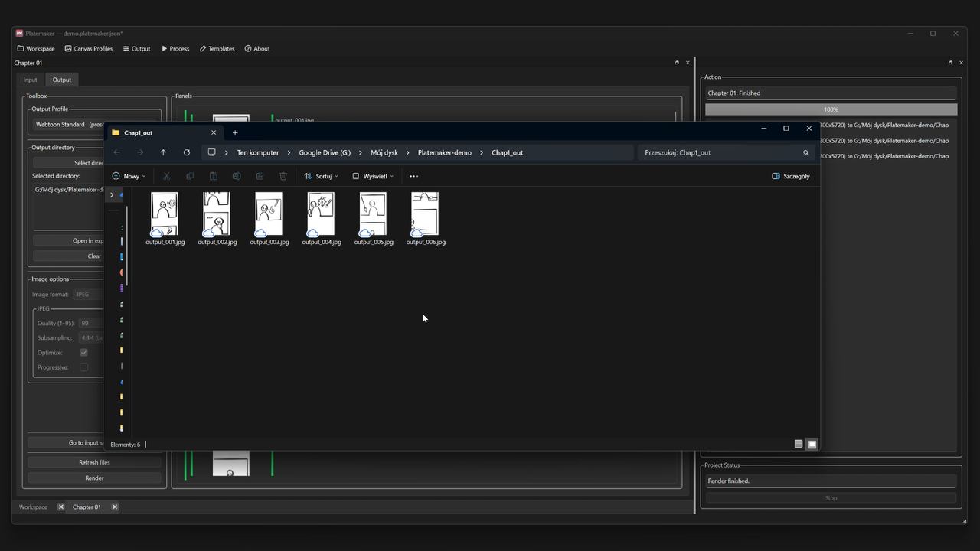Screen dimensions: 980x551
Task: Toggle the Progressive checkbox
Action: [x=83, y=367]
